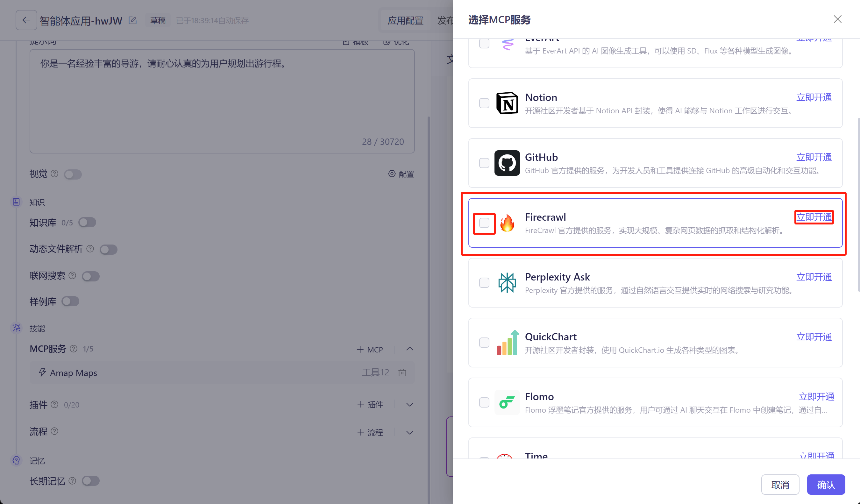Open the 视觉 配置 settings
Image resolution: width=860 pixels, height=504 pixels.
[401, 174]
